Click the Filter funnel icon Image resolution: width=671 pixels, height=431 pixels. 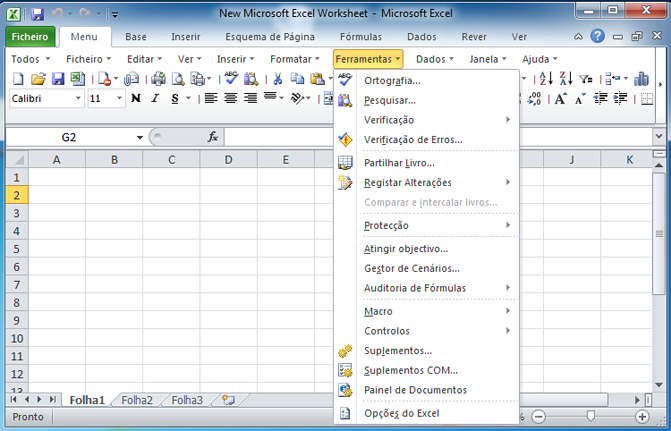586,79
